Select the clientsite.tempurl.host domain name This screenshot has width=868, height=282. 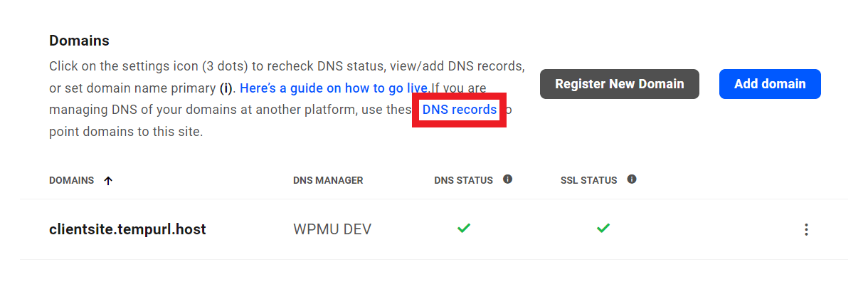click(127, 229)
